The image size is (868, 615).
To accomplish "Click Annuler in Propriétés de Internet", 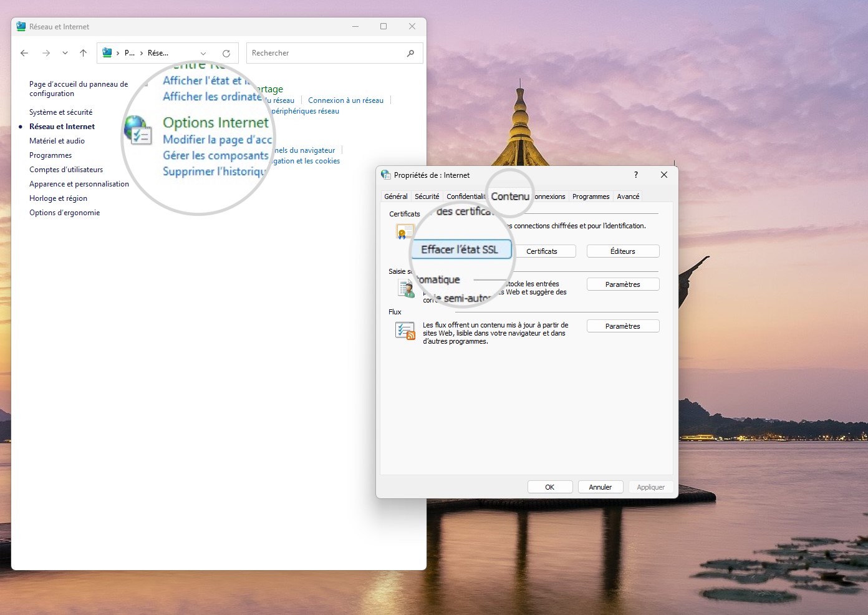I will [600, 487].
